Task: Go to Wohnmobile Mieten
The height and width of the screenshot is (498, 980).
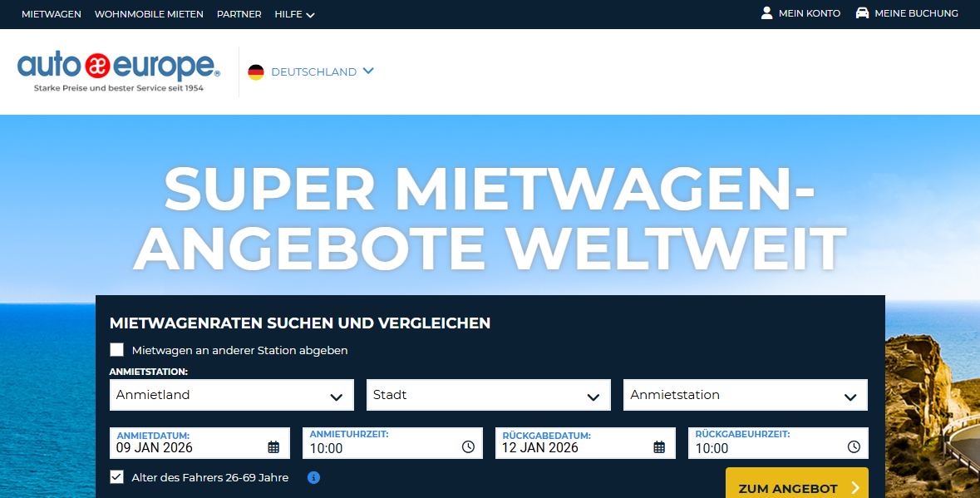Action: tap(149, 14)
